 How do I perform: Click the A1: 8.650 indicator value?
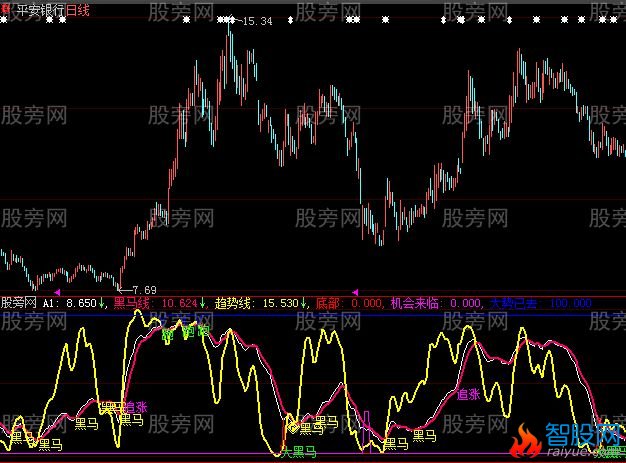(x=69, y=303)
